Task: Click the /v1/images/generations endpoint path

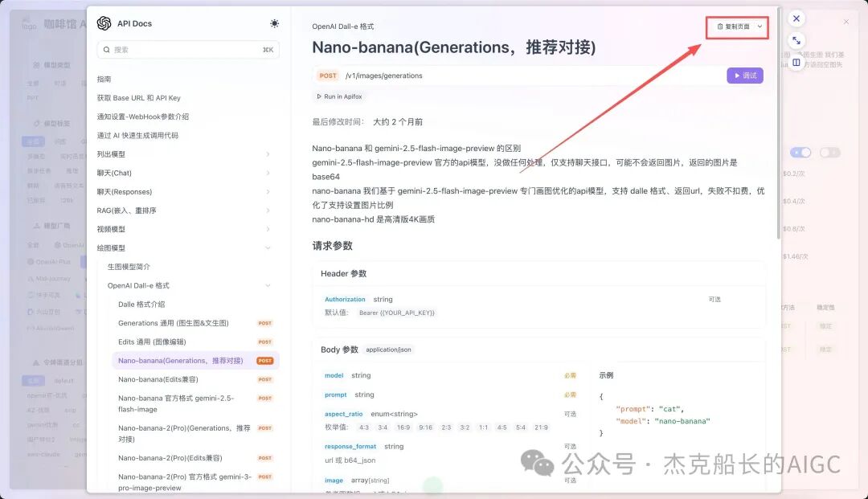Action: (383, 76)
